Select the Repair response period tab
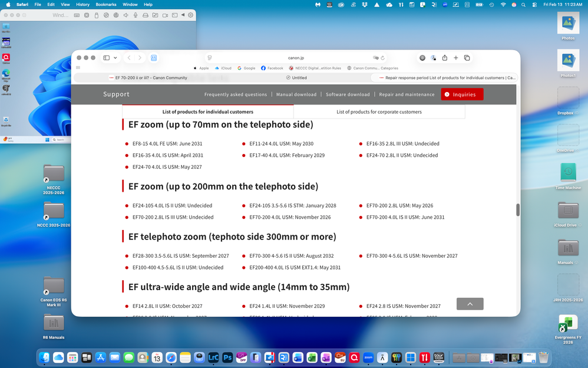The height and width of the screenshot is (368, 588). 444,78
